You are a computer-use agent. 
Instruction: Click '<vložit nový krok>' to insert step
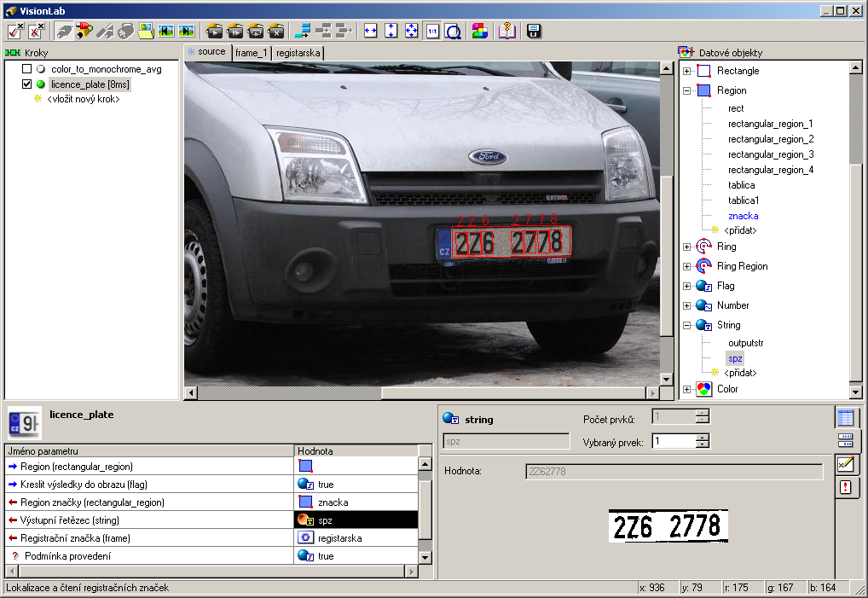pos(83,99)
